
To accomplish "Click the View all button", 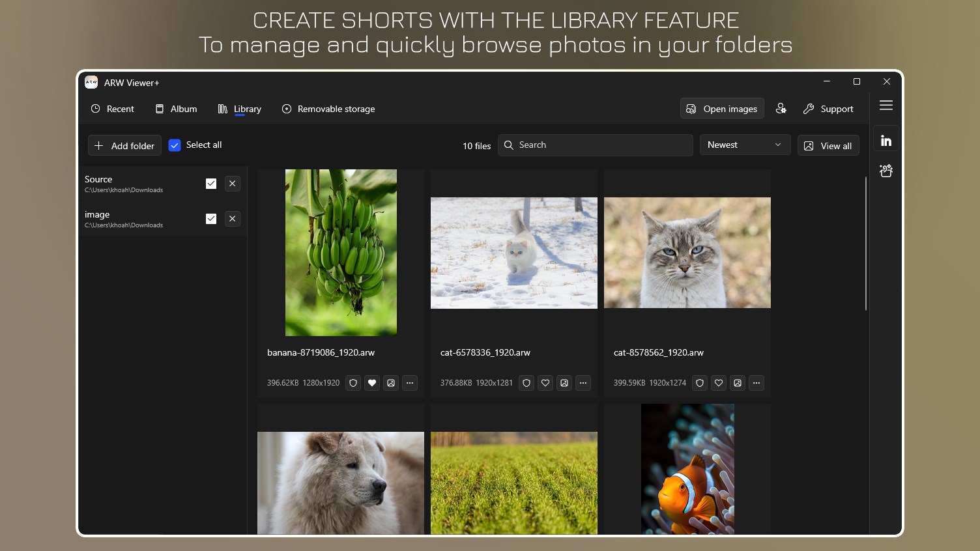I will pos(828,145).
